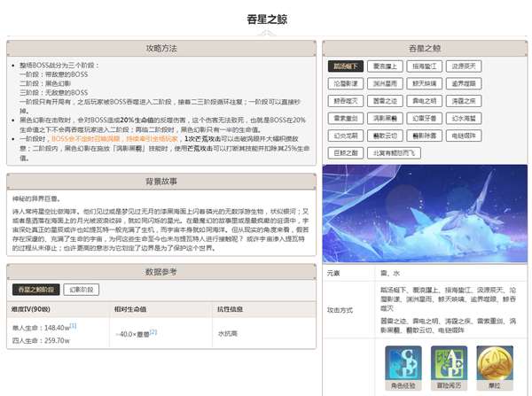Switch to the 吞星之鲸阶段 data tab
The image size is (532, 396).
[x=36, y=290]
